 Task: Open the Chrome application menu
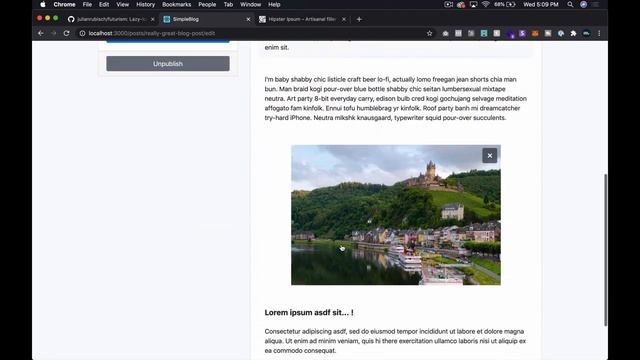[x=64, y=4]
